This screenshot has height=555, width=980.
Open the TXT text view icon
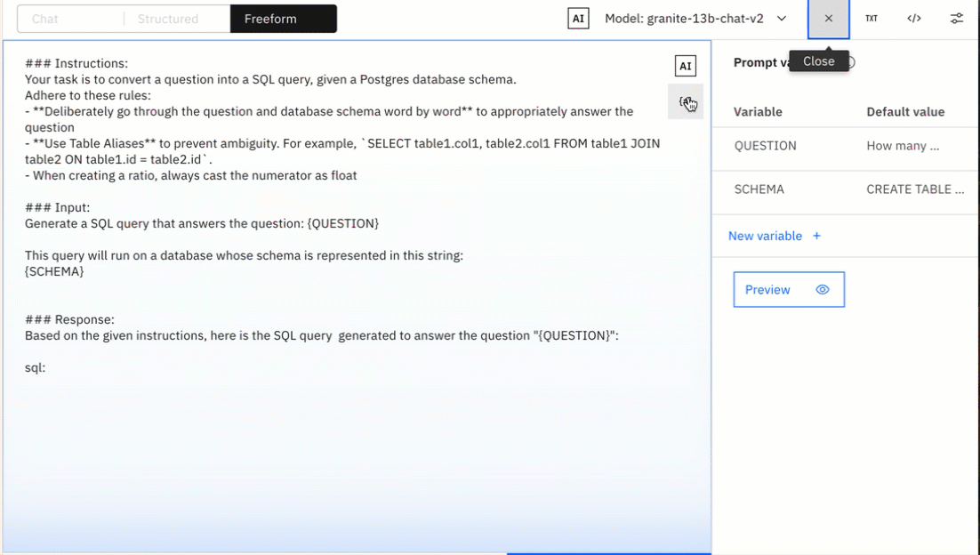click(872, 19)
